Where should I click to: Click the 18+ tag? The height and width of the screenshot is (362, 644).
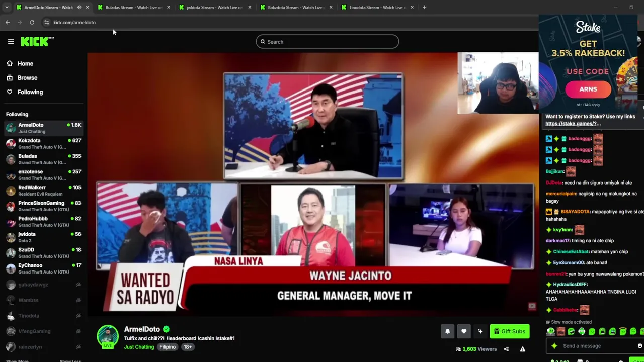click(x=188, y=347)
